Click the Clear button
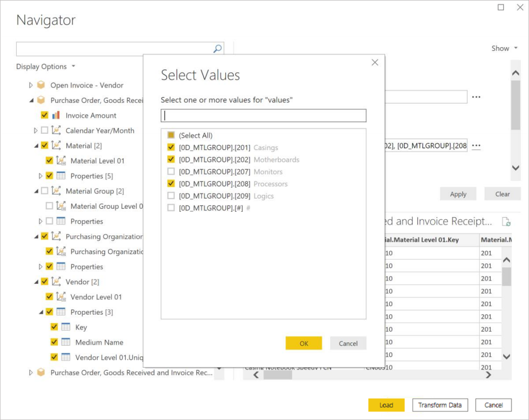The image size is (529, 420). pos(502,194)
